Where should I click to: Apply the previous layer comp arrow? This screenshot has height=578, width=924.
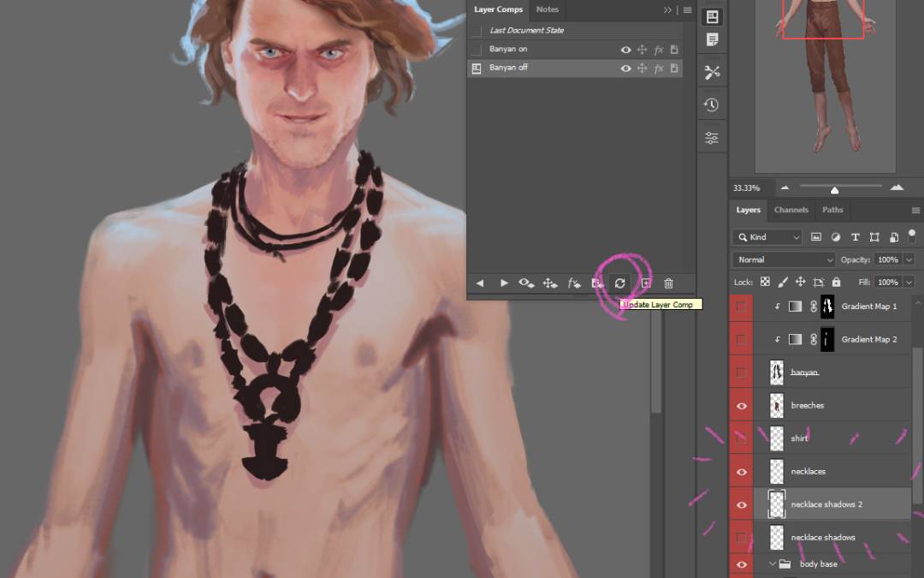click(x=480, y=283)
